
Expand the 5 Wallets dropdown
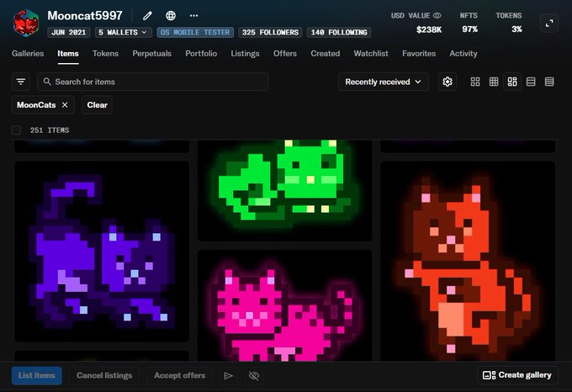click(123, 33)
